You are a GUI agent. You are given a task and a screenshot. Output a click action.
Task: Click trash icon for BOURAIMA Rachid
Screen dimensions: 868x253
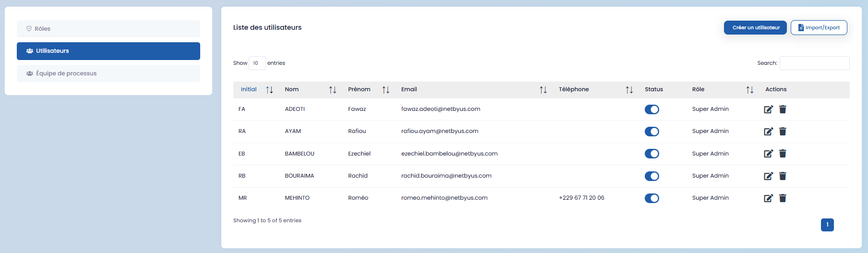[x=783, y=176]
